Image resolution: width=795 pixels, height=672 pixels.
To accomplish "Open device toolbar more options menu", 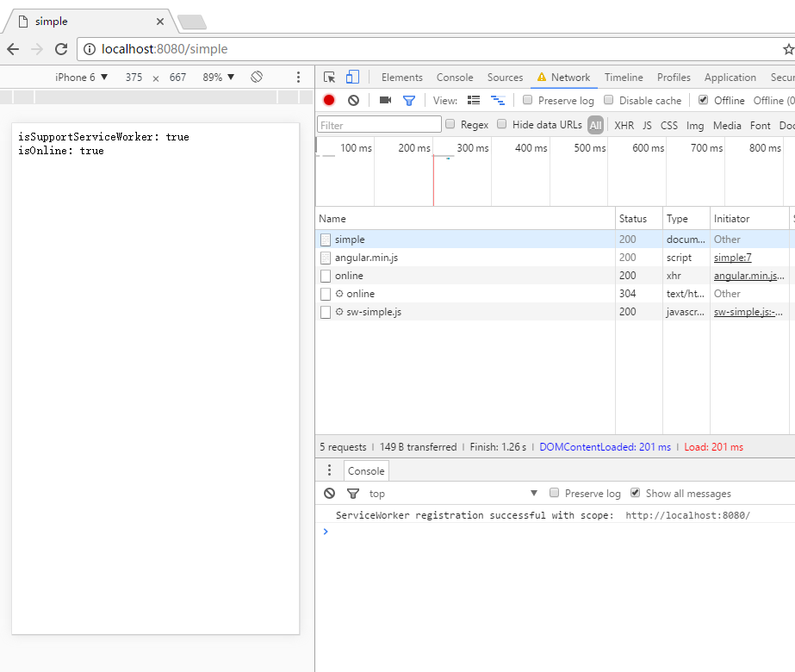I will (x=298, y=77).
